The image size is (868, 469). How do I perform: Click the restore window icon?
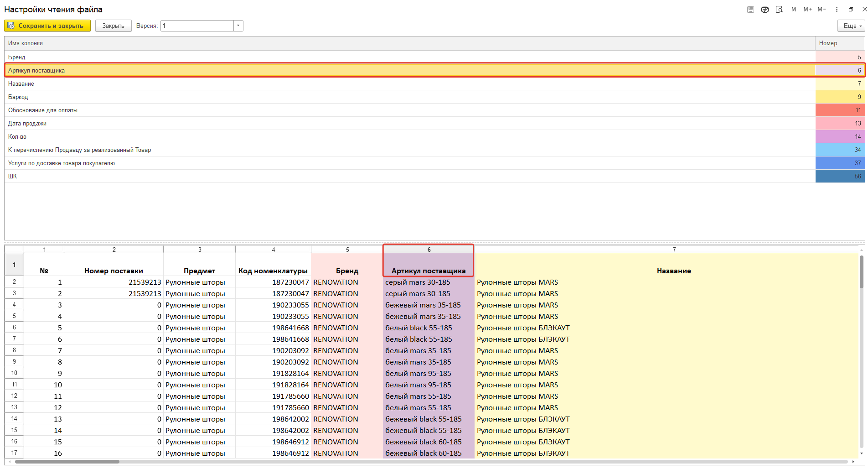(x=851, y=10)
